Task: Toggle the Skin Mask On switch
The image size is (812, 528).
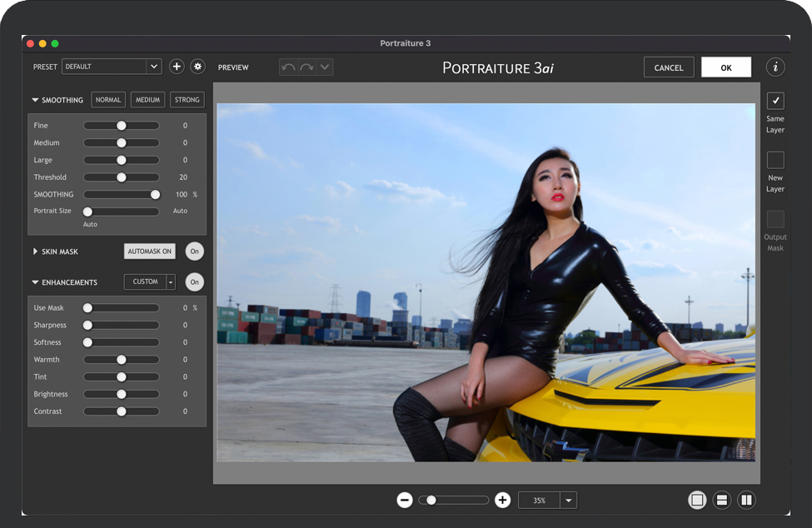Action: pos(194,252)
